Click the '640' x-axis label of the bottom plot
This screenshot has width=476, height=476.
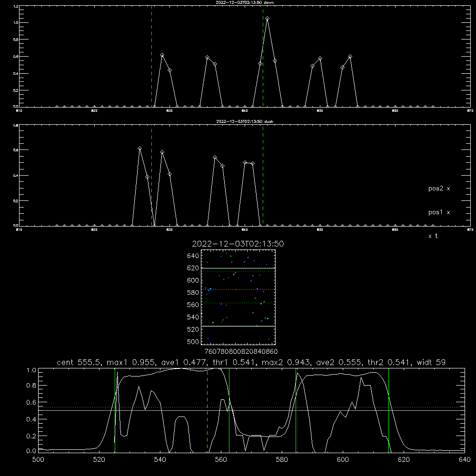click(x=465, y=460)
